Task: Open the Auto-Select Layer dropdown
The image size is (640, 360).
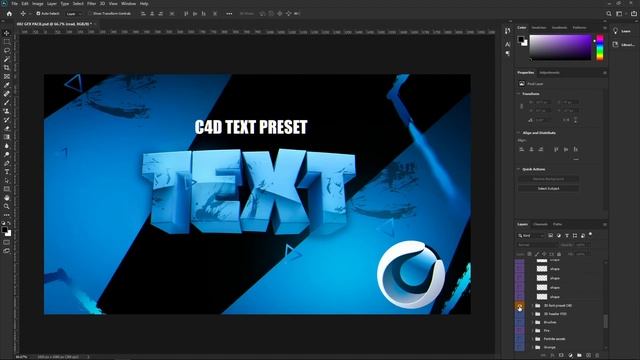Action: [73, 13]
